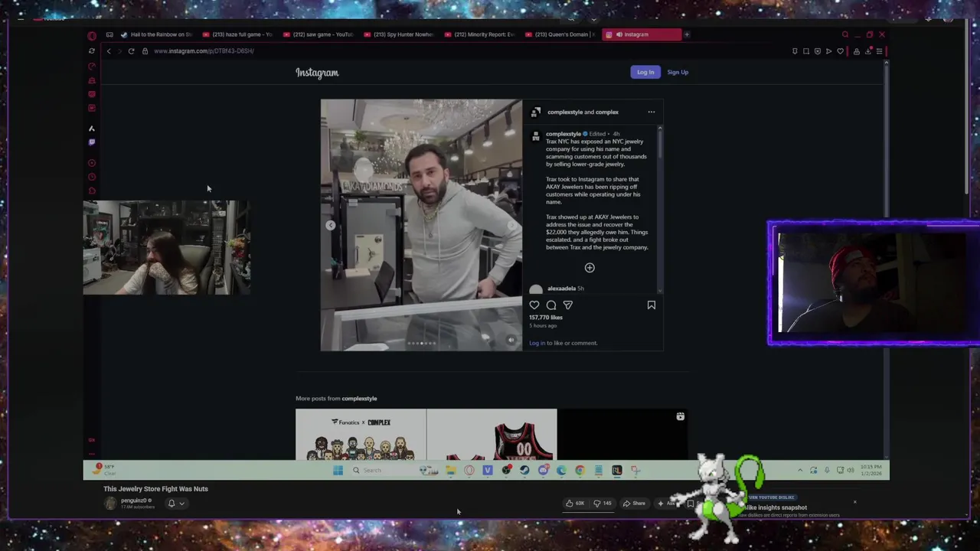
Task: Reload the Instagram page
Action: tap(131, 51)
